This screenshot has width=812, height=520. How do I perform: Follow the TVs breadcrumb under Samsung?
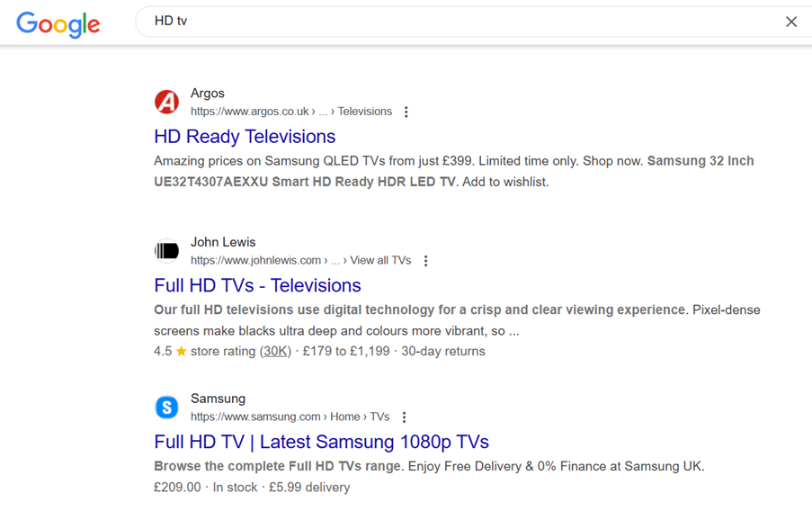tap(379, 417)
